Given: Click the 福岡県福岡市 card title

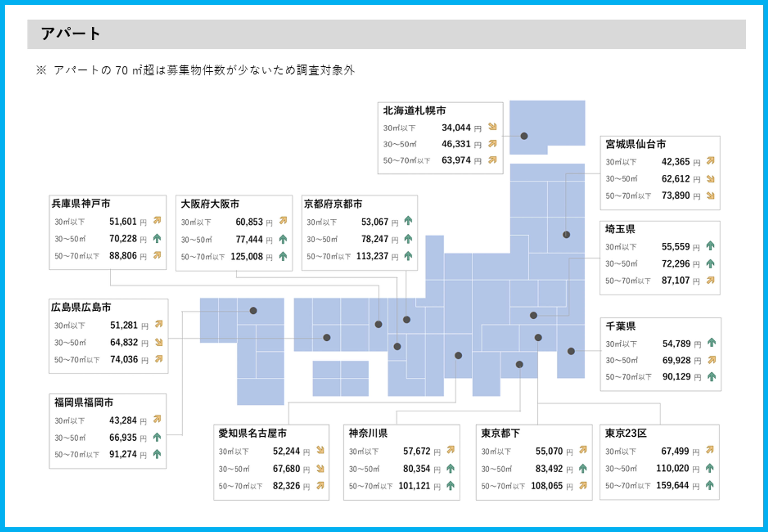Looking at the screenshot, I should coord(84,402).
